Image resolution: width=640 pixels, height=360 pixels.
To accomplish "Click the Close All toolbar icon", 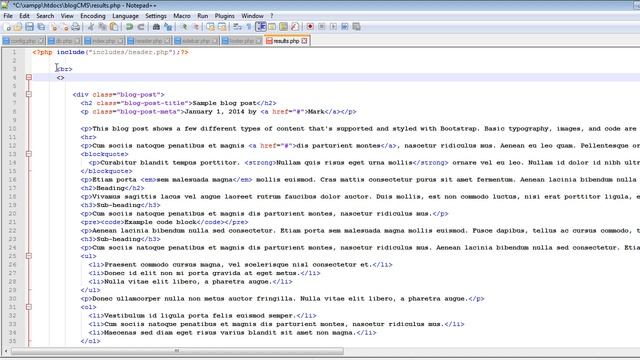I will pos(64,27).
